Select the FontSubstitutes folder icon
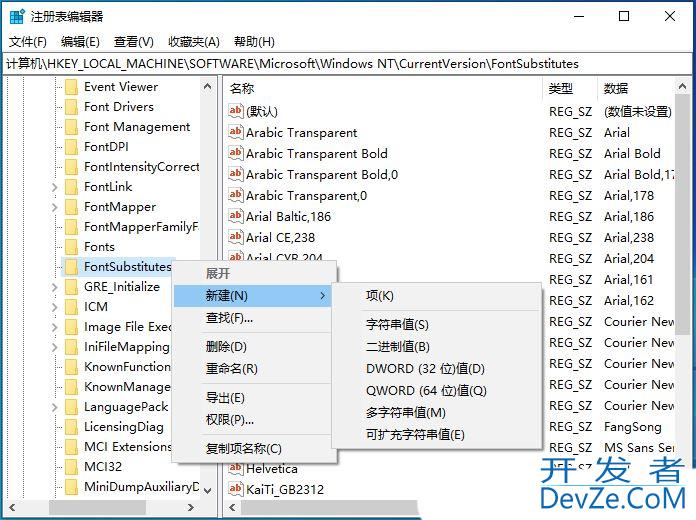 (x=71, y=267)
